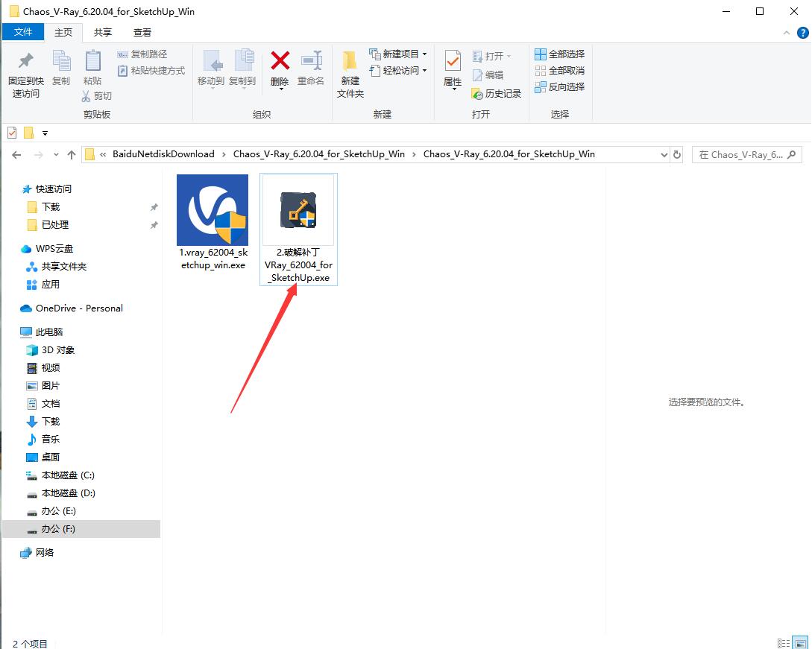Open the New item dropdown
Viewport: 812px width, 649px height.
[x=397, y=54]
